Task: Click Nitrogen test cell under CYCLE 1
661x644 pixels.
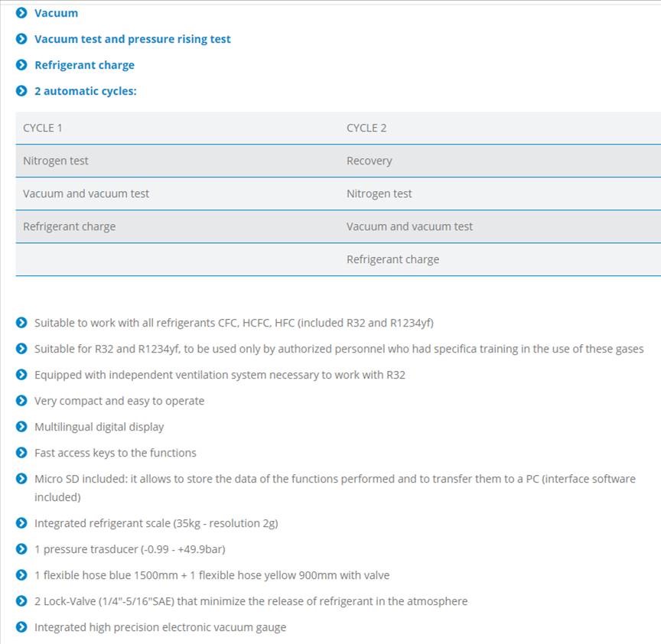Action: (x=56, y=161)
